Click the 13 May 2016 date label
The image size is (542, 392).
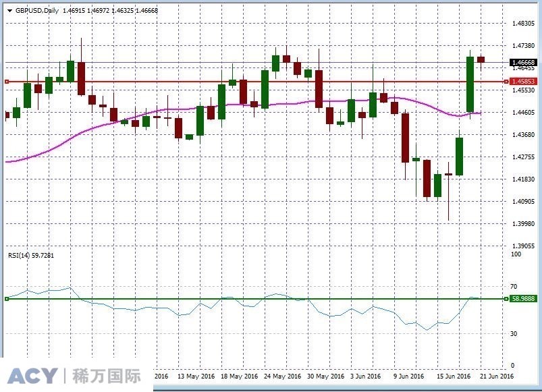click(x=196, y=376)
